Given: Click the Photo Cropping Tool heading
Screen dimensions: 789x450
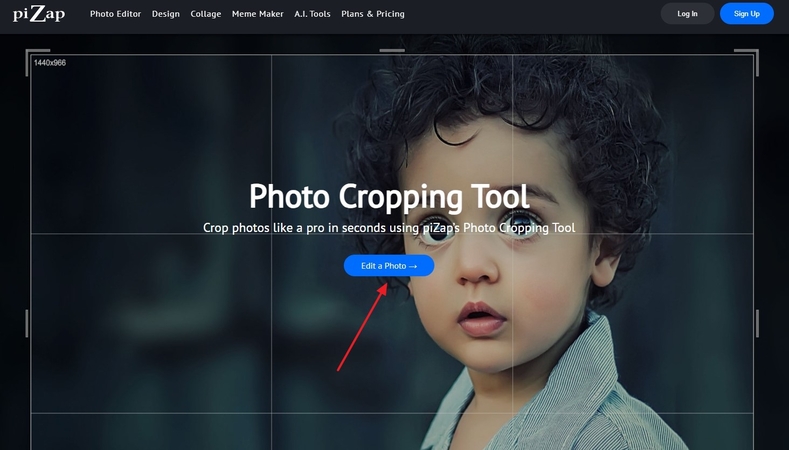Looking at the screenshot, I should coord(389,196).
